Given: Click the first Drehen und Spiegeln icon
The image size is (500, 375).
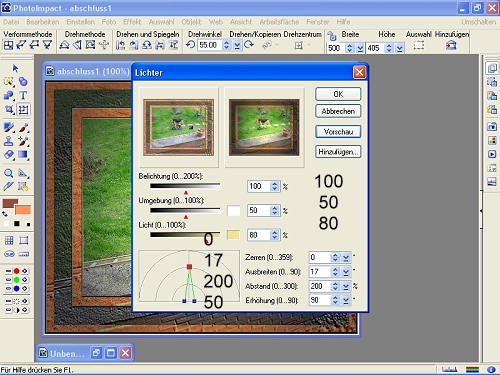Looking at the screenshot, I should point(120,45).
